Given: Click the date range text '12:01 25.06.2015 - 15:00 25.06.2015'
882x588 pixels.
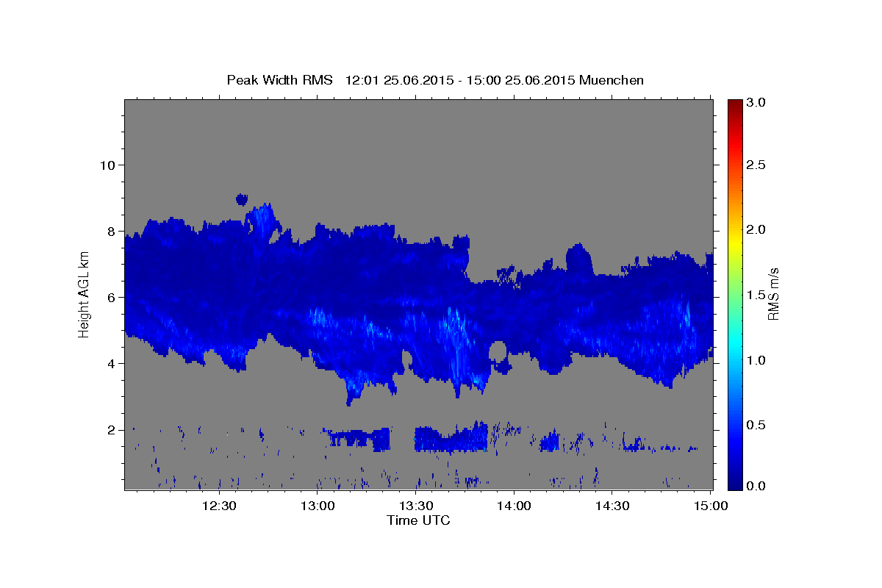Looking at the screenshot, I should point(460,80).
